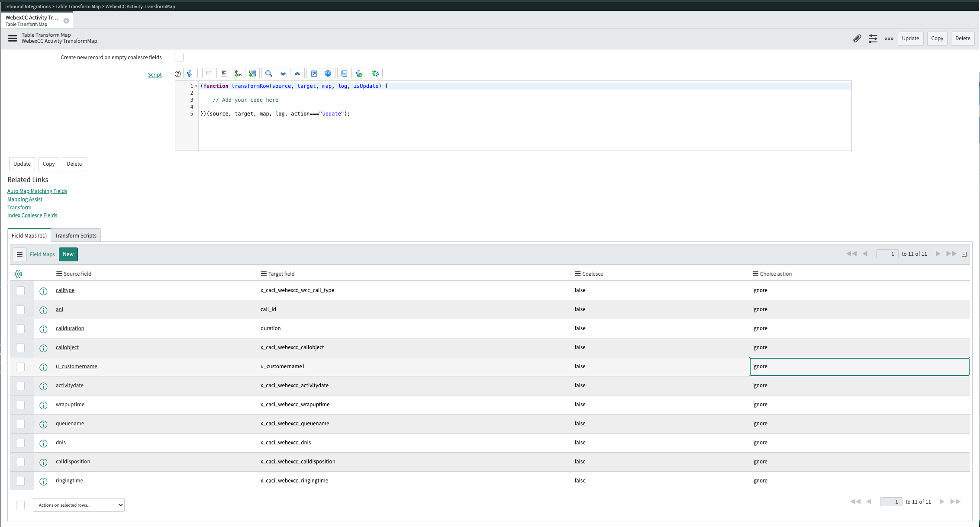Select the callobject row checkbox

[20, 348]
